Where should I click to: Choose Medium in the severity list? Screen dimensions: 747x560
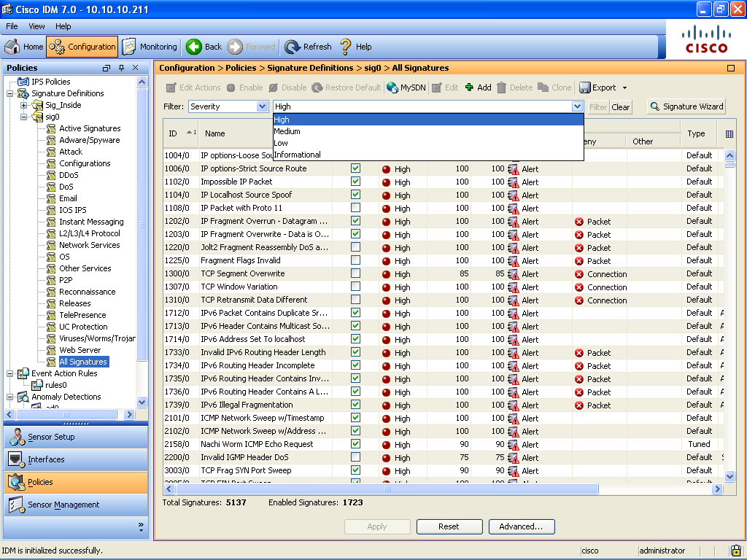click(x=428, y=131)
